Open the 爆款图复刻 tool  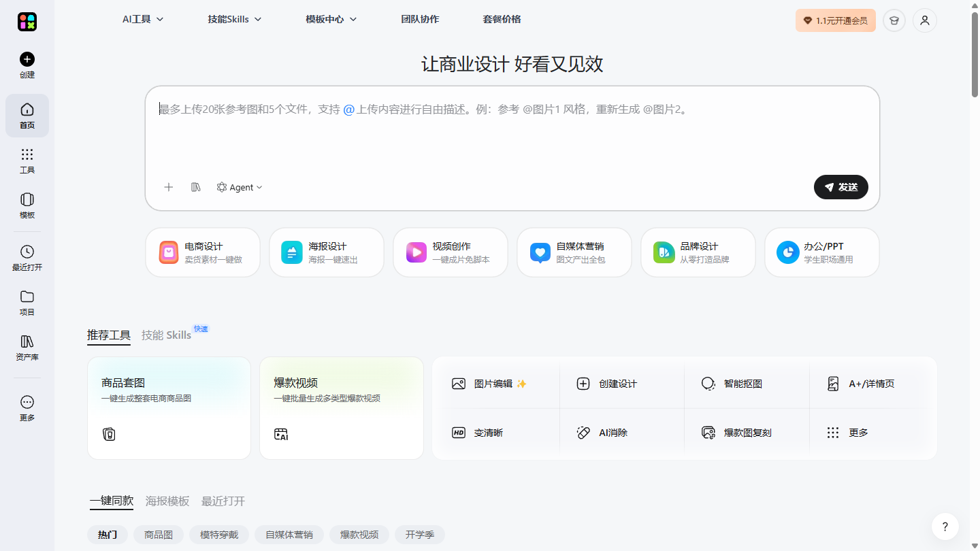pyautogui.click(x=747, y=433)
